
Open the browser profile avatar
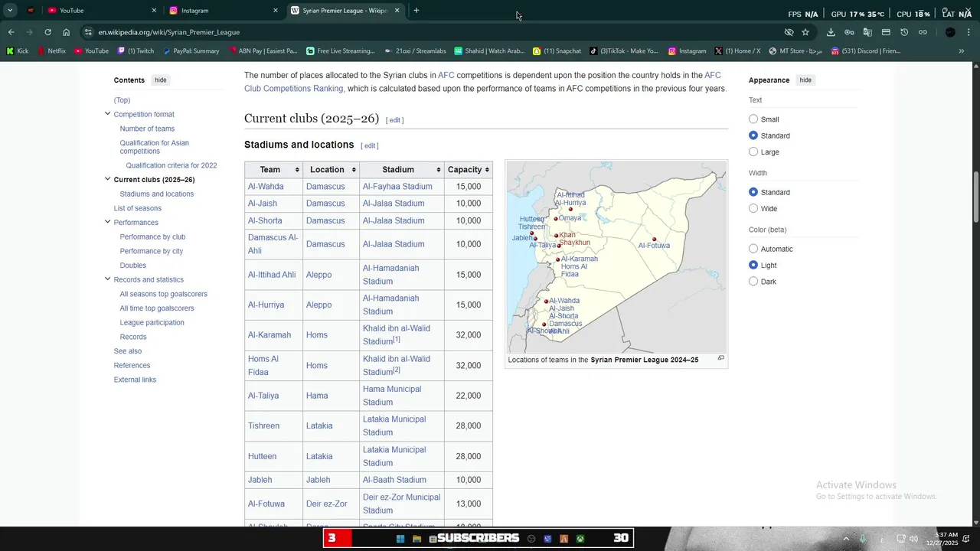point(950,32)
